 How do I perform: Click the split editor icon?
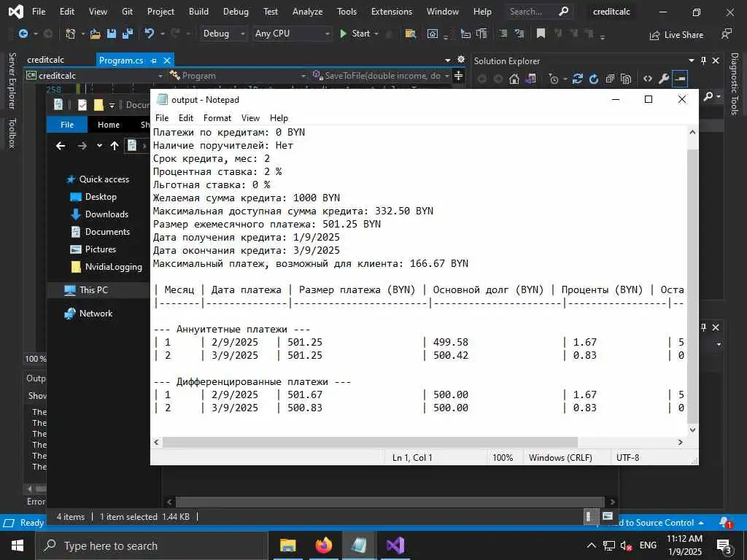pyautogui.click(x=458, y=76)
